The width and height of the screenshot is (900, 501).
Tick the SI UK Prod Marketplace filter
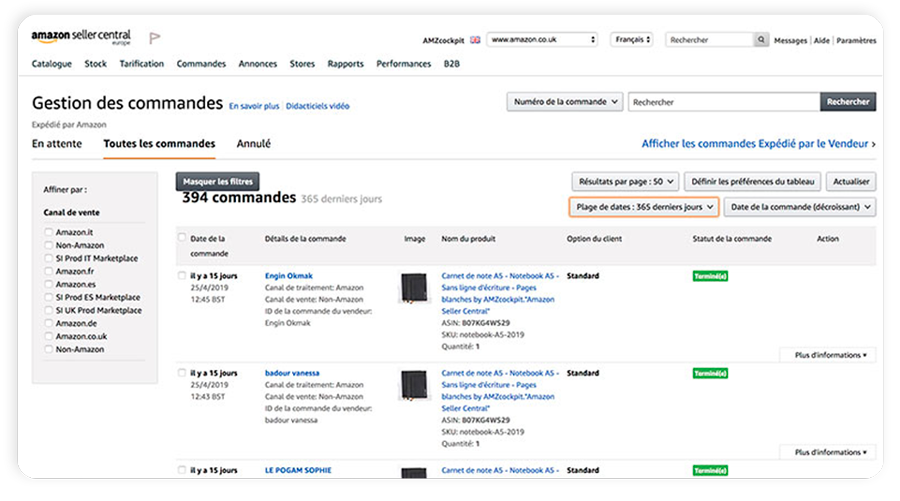point(49,310)
